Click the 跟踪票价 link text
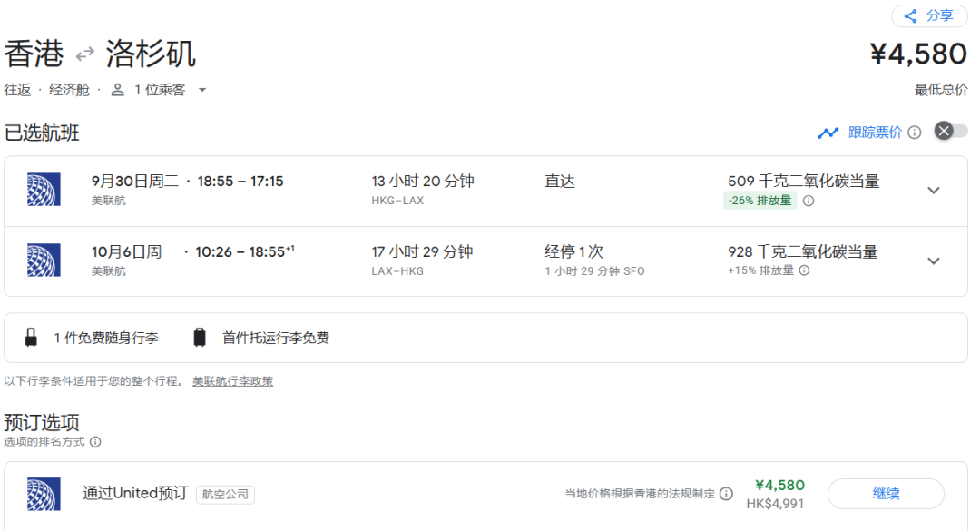Image resolution: width=980 pixels, height=531 pixels. click(875, 132)
